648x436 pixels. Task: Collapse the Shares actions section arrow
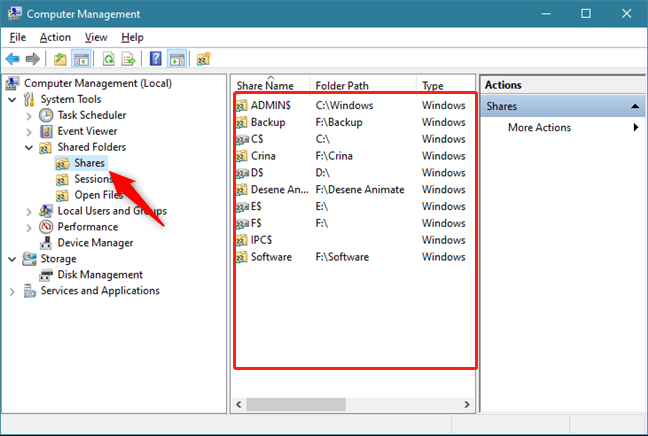(635, 106)
